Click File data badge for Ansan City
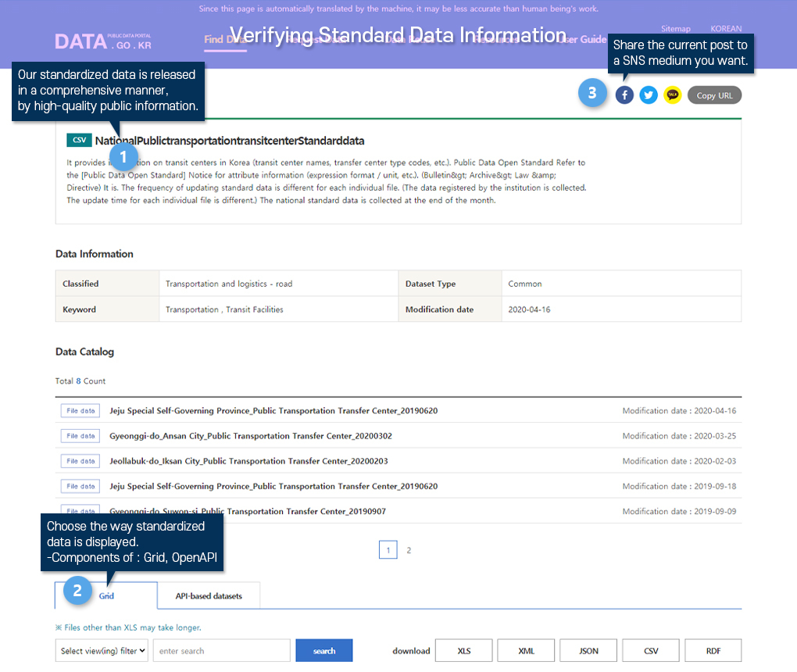Viewport: 797px width, 672px height. (80, 436)
